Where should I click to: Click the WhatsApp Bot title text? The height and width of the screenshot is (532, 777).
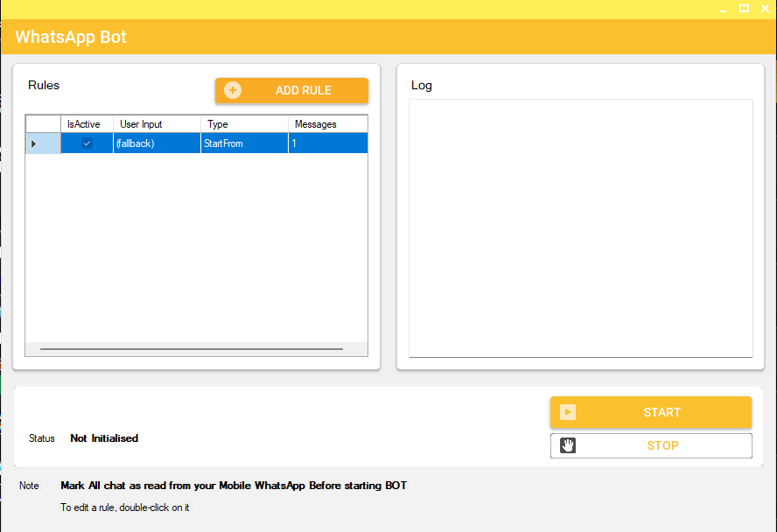71,37
